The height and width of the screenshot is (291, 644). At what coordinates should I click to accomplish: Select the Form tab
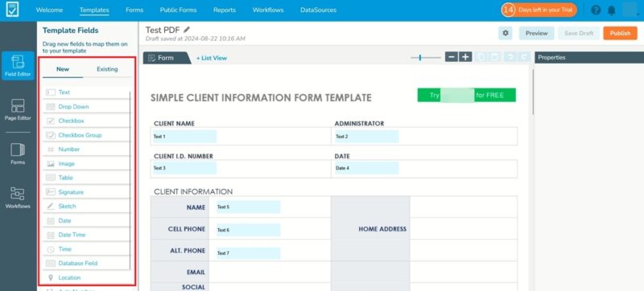[x=166, y=58]
